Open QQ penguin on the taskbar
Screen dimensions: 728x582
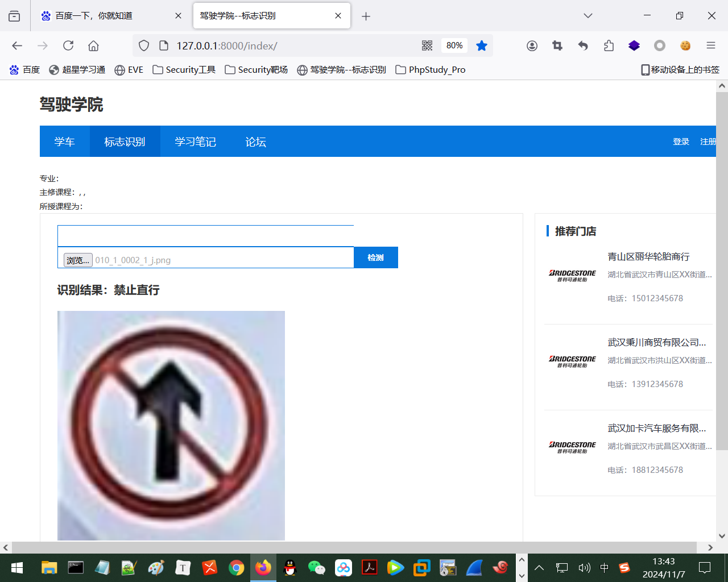tap(290, 568)
